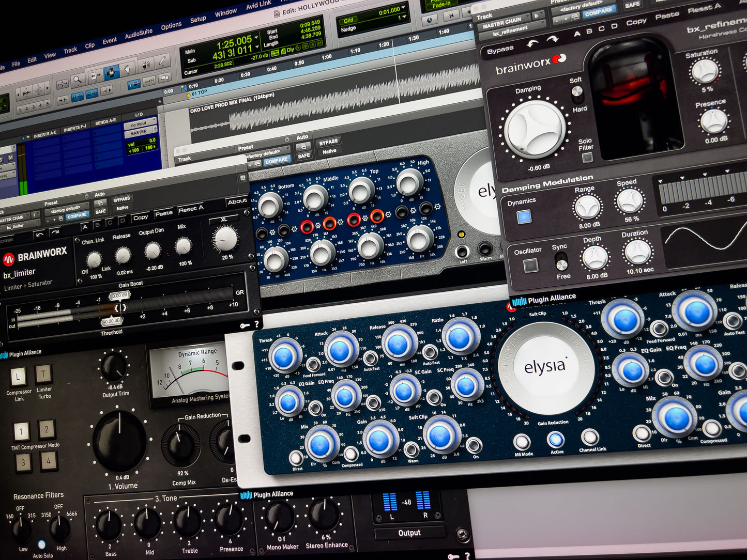The height and width of the screenshot is (560, 747).
Task: Click zoom preset 5 button
Action: coord(48,104)
